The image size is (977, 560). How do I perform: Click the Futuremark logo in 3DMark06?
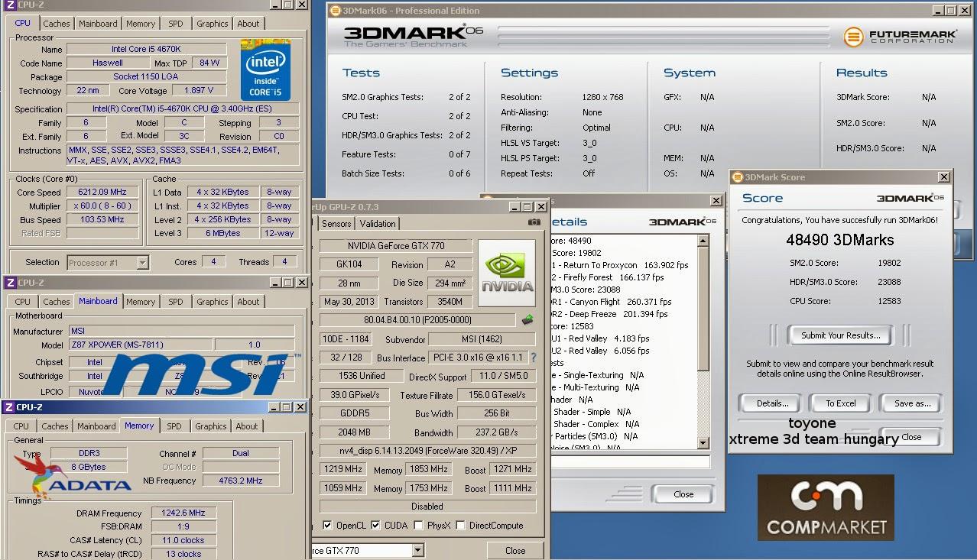coord(899,37)
